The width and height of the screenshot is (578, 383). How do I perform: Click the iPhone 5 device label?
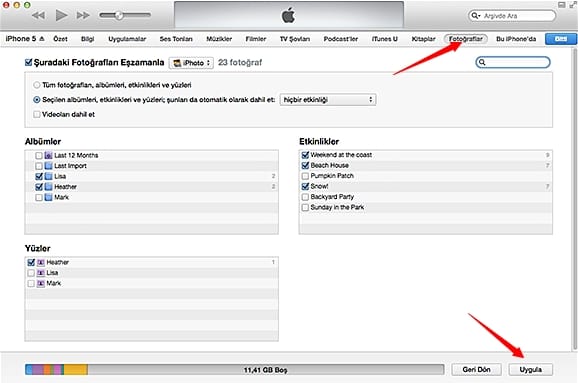[x=21, y=39]
